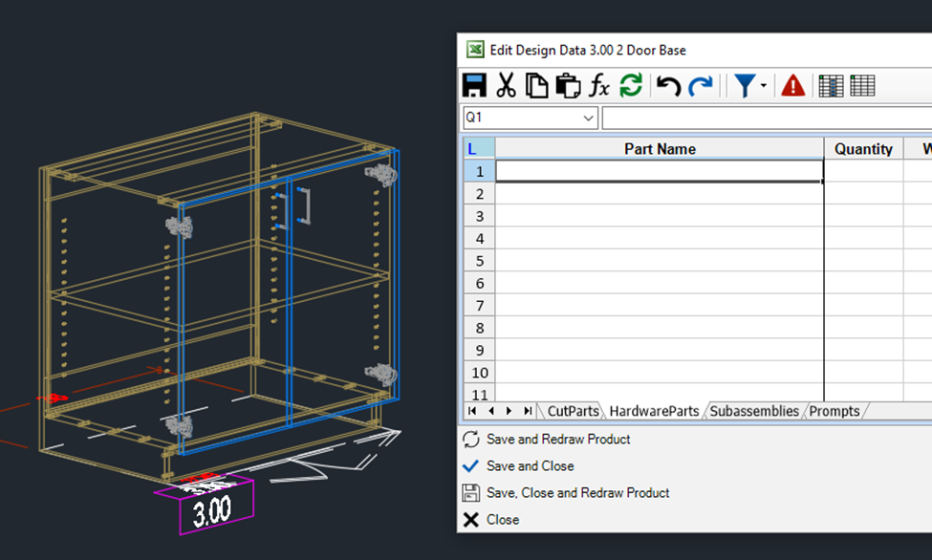
Task: Undo the last edit
Action: coord(669,86)
